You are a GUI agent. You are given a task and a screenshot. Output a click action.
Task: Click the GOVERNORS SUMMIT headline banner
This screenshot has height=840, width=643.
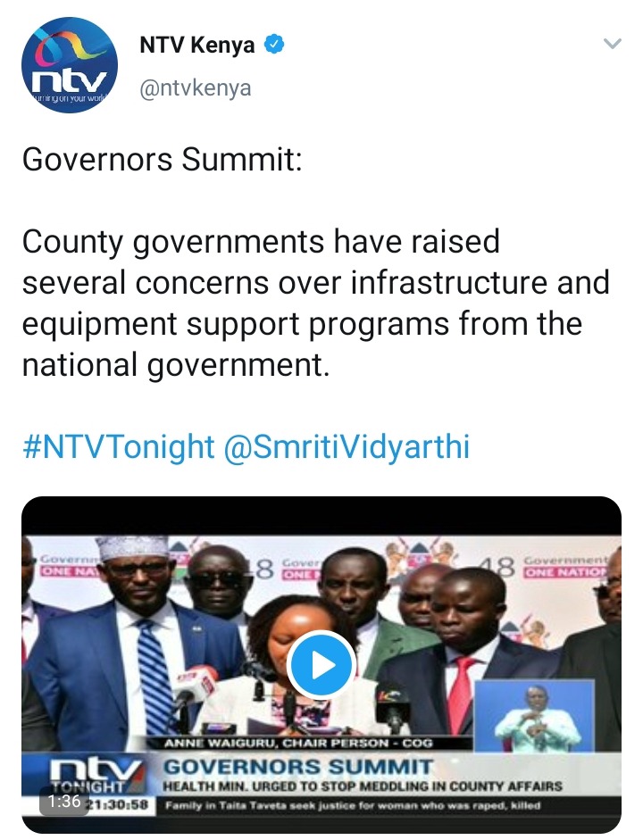coord(298,767)
